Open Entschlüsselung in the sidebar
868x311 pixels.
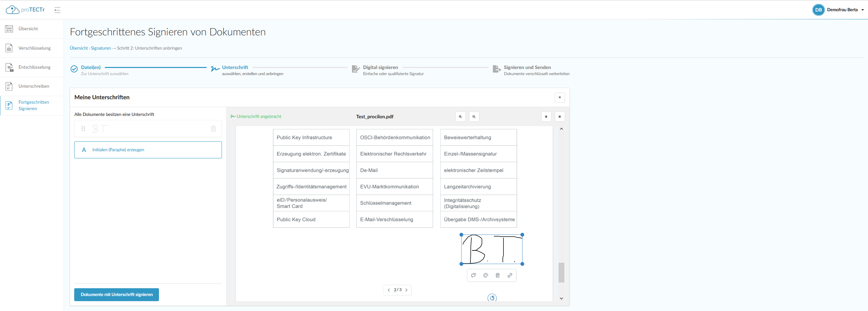tap(34, 67)
